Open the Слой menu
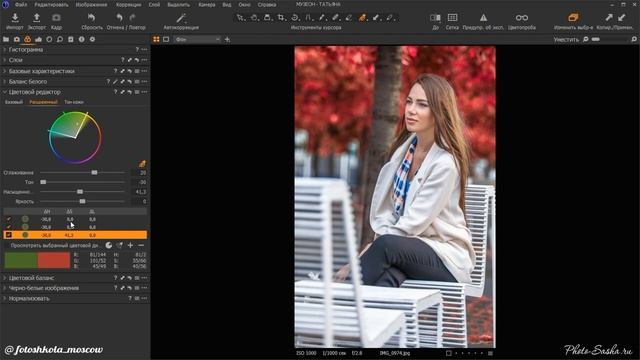This screenshot has width=640, height=360. 154,5
